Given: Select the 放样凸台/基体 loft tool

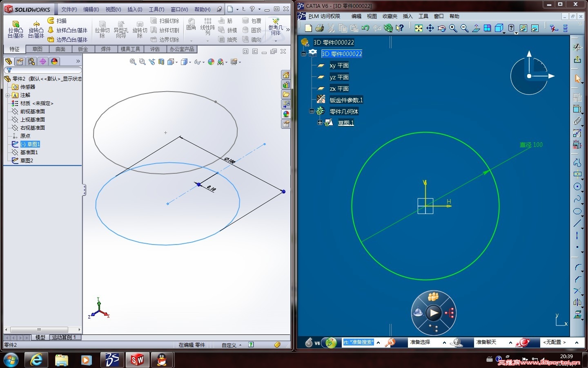Looking at the screenshot, I should [67, 30].
